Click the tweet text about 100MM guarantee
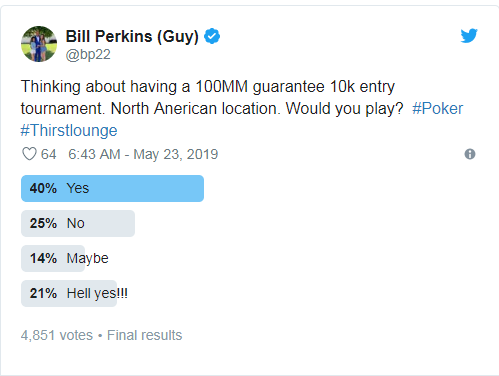 coord(242,98)
